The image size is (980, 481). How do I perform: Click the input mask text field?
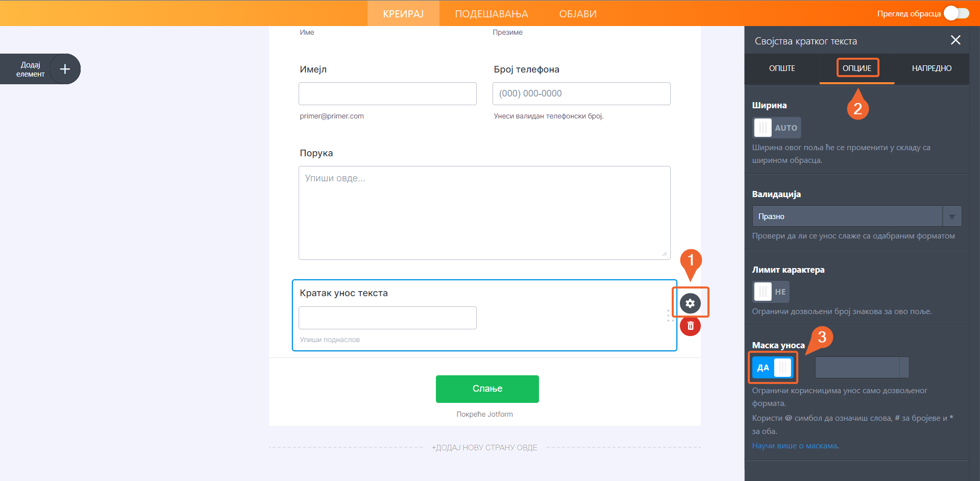coord(857,368)
